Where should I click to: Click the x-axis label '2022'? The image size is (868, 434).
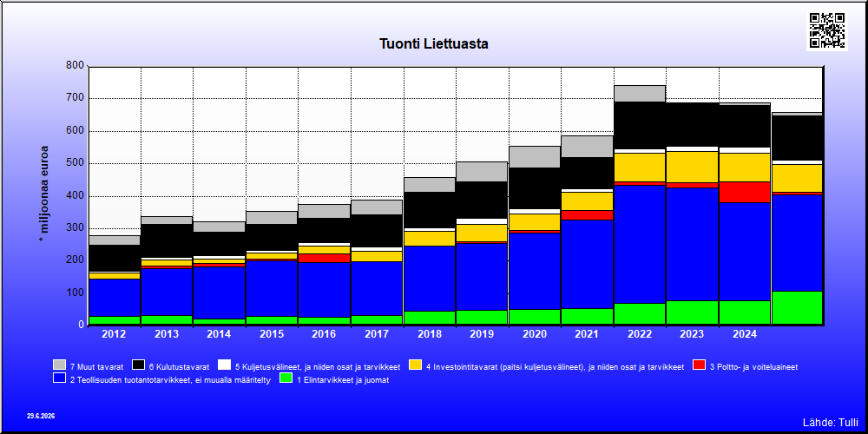click(x=640, y=334)
